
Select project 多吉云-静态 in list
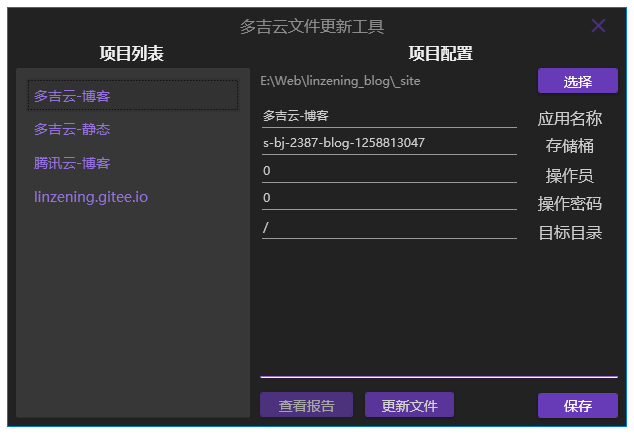click(x=133, y=129)
